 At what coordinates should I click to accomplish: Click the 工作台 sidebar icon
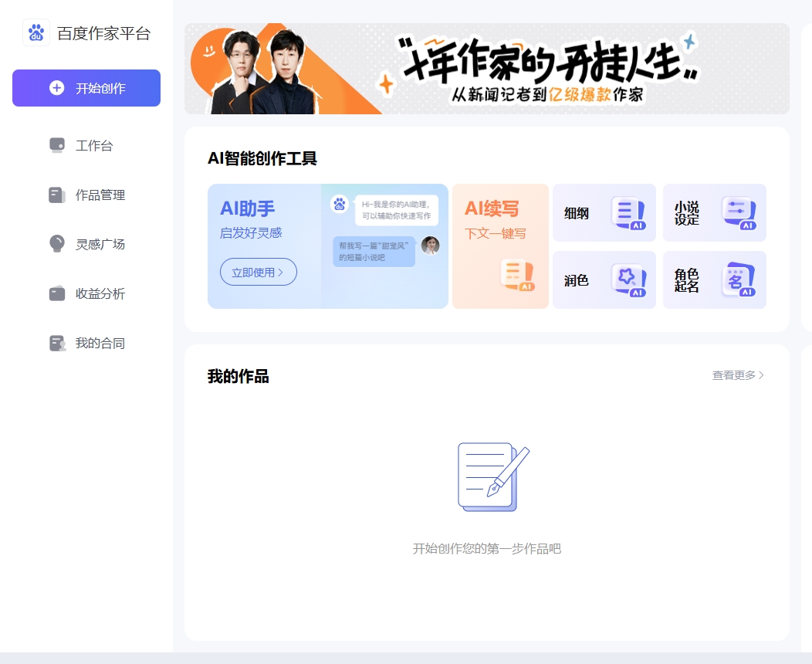pyautogui.click(x=57, y=145)
